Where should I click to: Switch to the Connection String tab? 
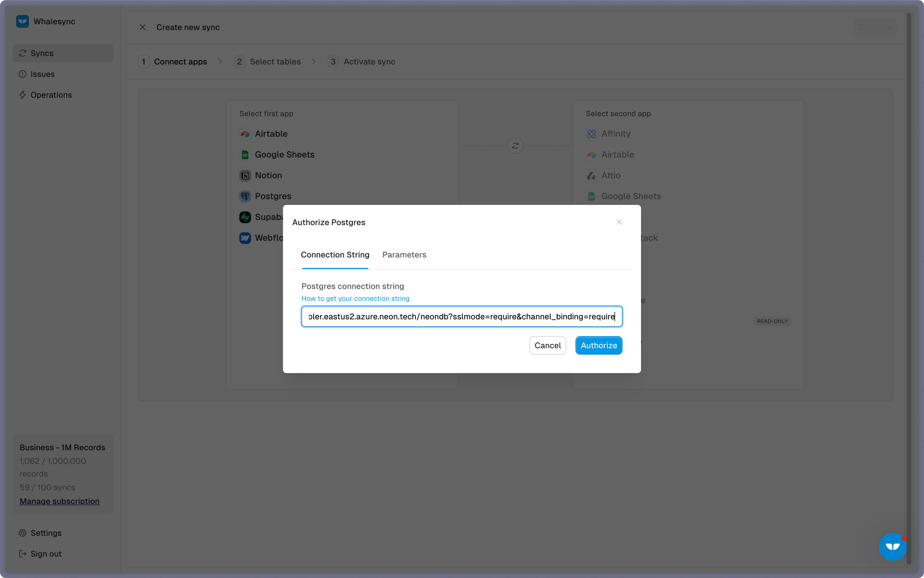click(335, 255)
